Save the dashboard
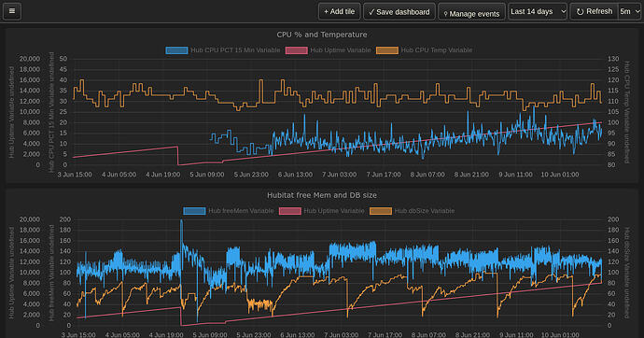Screen dimensions: 644x338 (399, 12)
